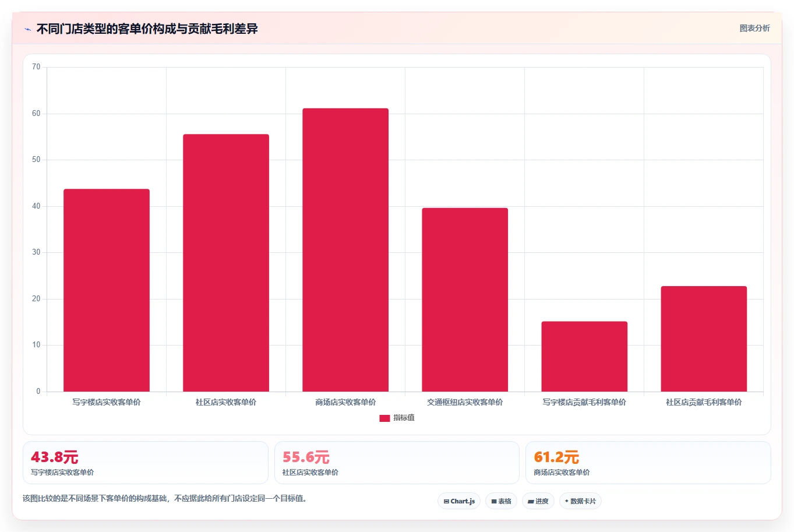The height and width of the screenshot is (532, 794).
Task: Click the x-axis label 商场店实收客单价
Action: [x=345, y=402]
